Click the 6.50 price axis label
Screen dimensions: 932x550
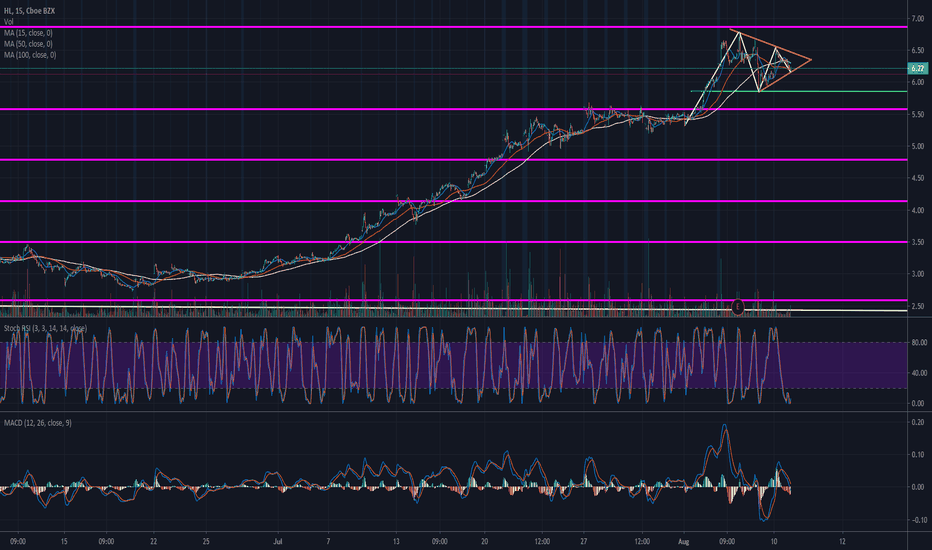coord(918,51)
